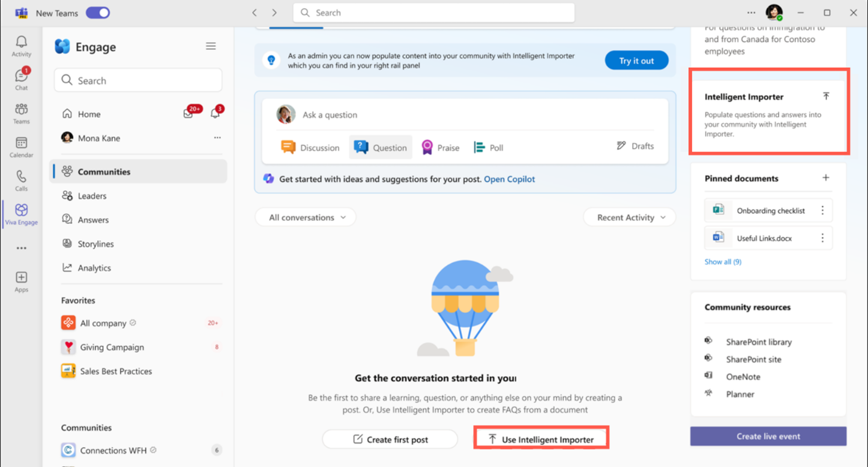Click Create live event button
Screen dimensions: 868x467
(x=768, y=436)
